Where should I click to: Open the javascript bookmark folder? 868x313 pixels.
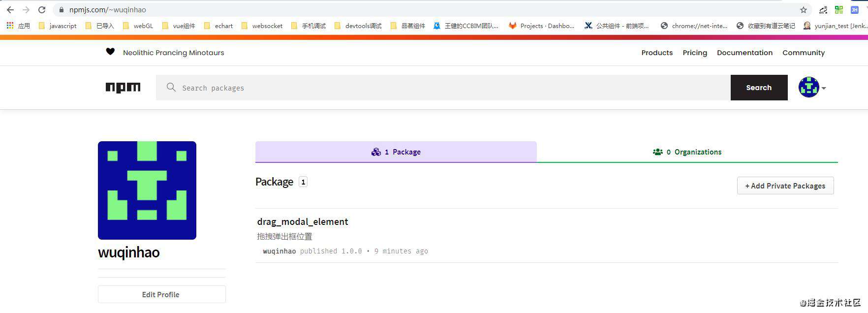pos(58,26)
